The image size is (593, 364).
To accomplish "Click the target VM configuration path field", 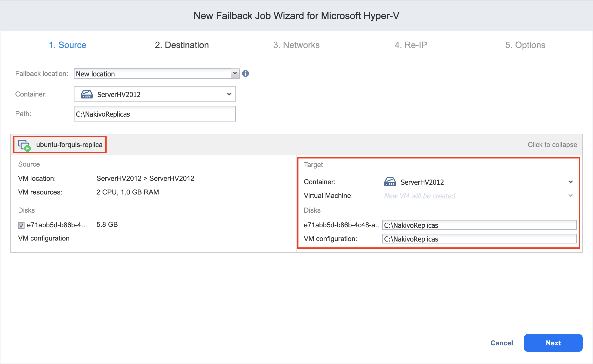I will (x=479, y=239).
